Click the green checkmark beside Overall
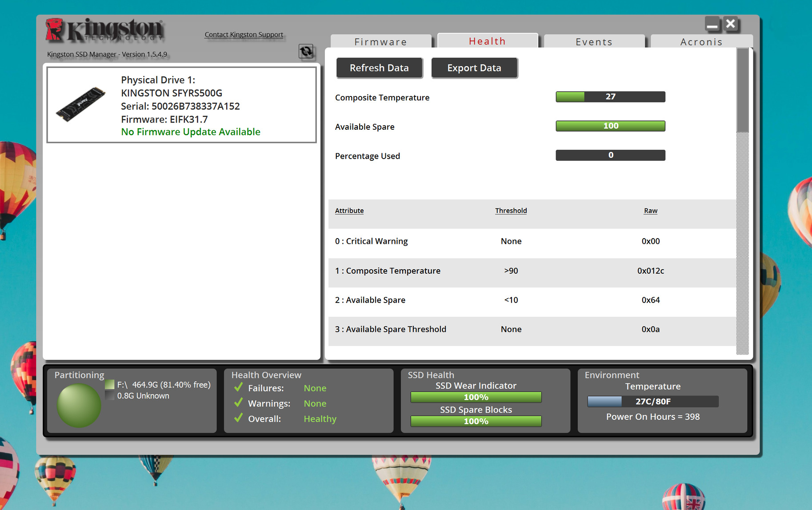The width and height of the screenshot is (812, 510). [x=238, y=418]
